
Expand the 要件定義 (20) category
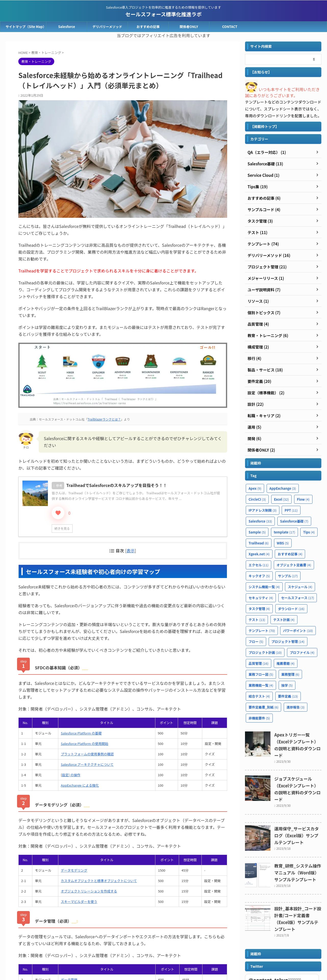[x=283, y=381]
